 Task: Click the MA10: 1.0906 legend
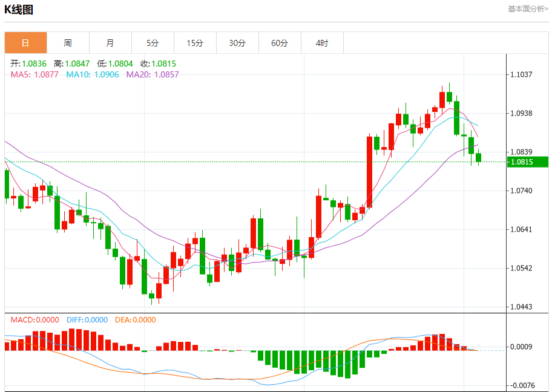[x=93, y=74]
